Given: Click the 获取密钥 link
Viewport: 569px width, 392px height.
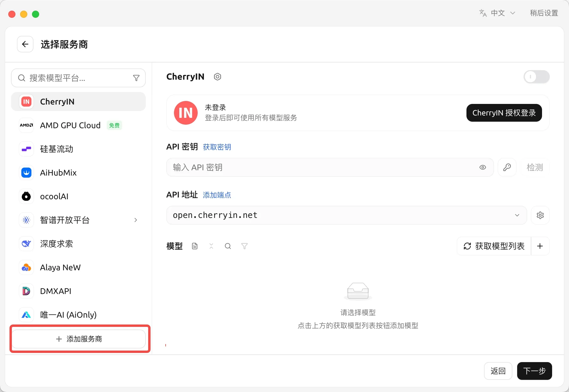Looking at the screenshot, I should [217, 147].
